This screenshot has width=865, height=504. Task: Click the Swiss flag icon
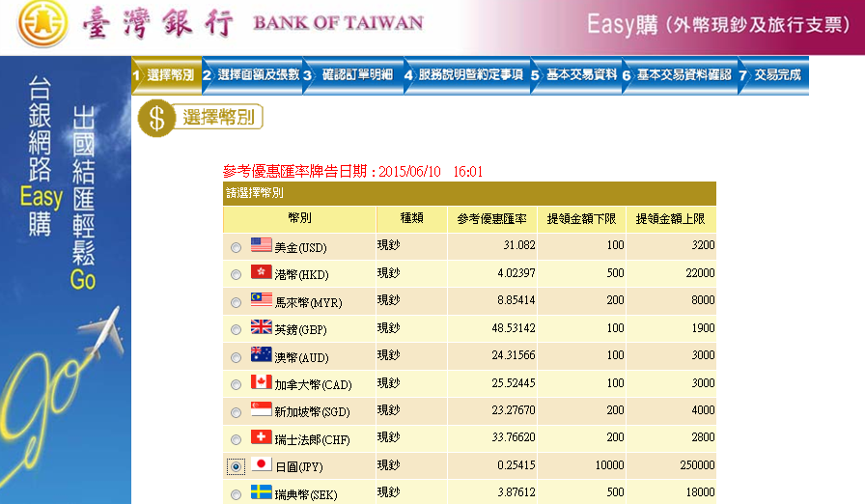pos(261,436)
